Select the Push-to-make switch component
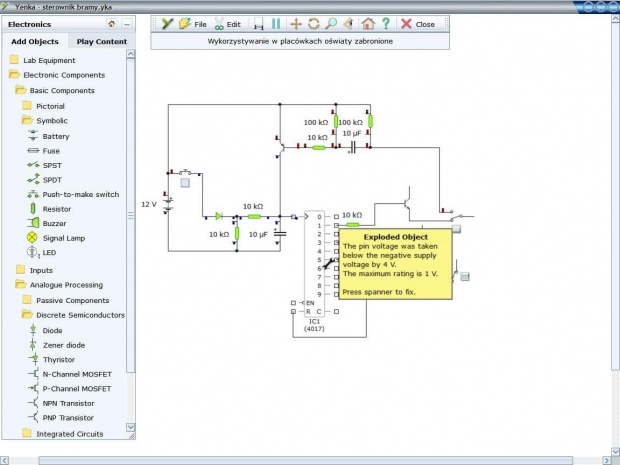This screenshot has width=620, height=465. point(73,194)
